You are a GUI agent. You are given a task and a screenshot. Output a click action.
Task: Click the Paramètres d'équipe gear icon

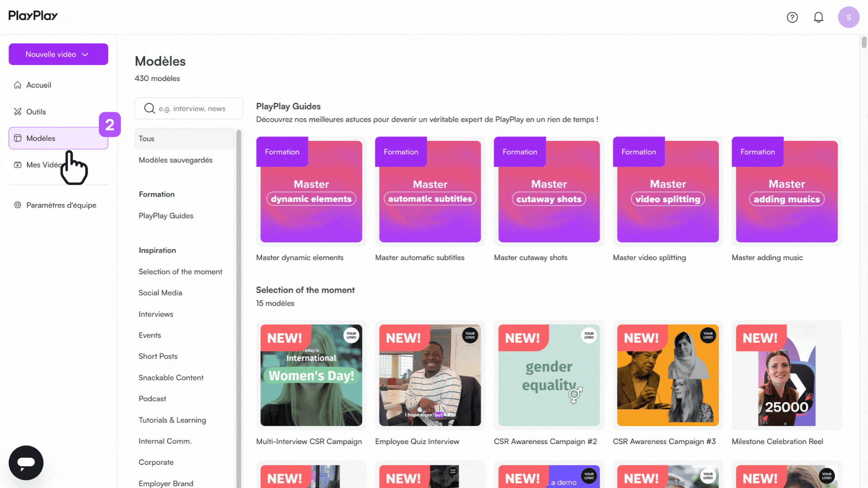(18, 205)
